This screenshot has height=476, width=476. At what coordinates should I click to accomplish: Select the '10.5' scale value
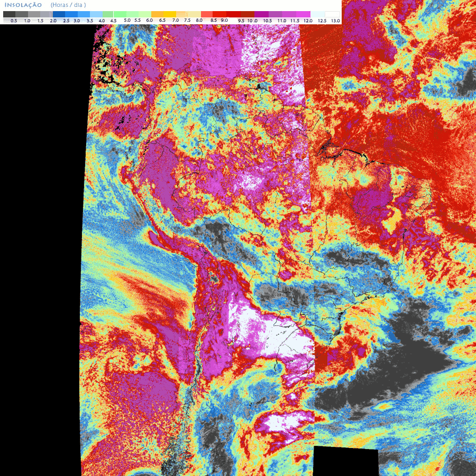[268, 21]
